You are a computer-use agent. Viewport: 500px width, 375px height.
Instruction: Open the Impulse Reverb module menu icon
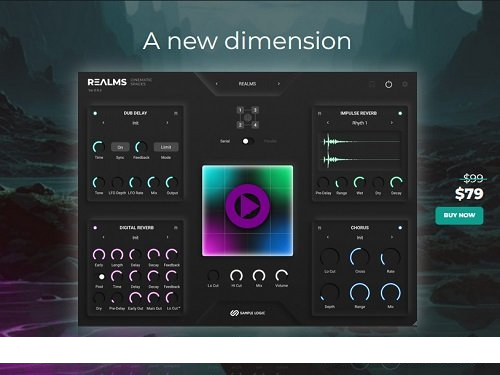(319, 113)
